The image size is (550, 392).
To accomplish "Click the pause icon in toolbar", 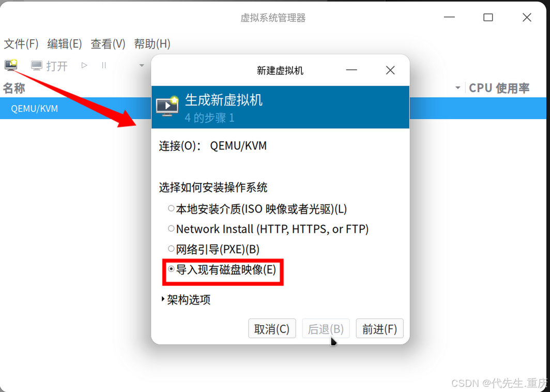I will click(104, 65).
